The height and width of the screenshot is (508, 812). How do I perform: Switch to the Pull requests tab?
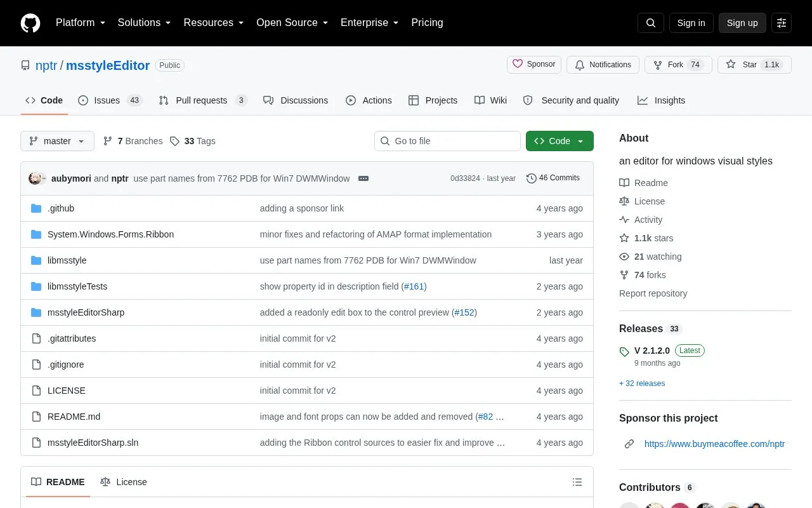pyautogui.click(x=203, y=100)
